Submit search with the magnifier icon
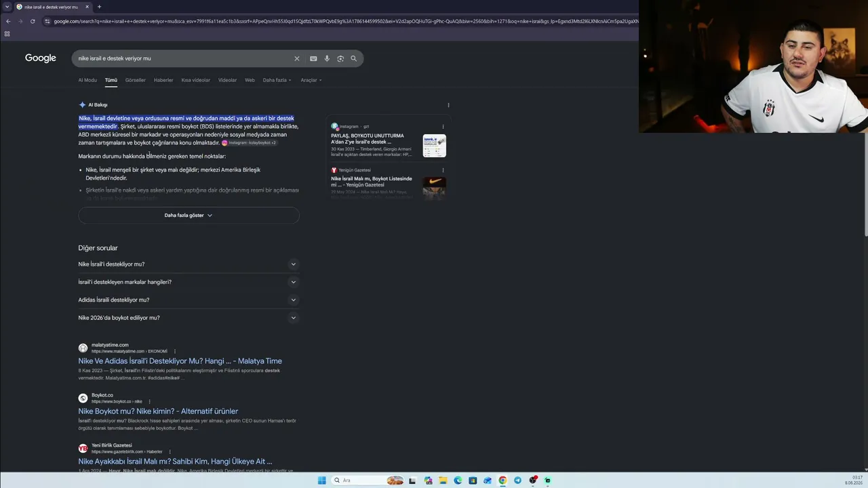 pos(353,58)
